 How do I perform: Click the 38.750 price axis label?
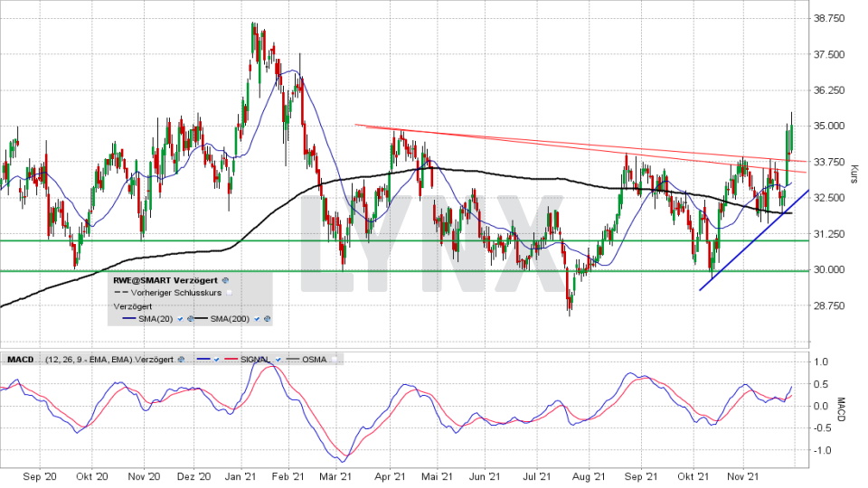coord(829,18)
